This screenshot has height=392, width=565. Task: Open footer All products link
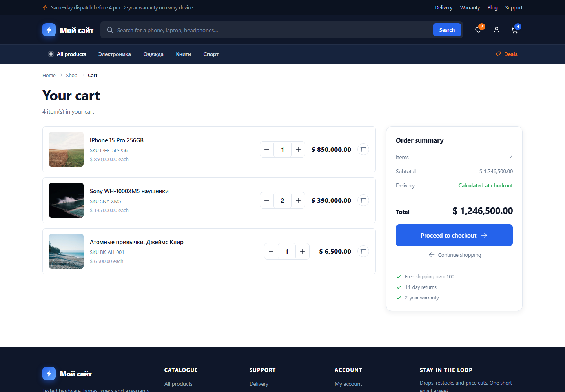[178, 384]
